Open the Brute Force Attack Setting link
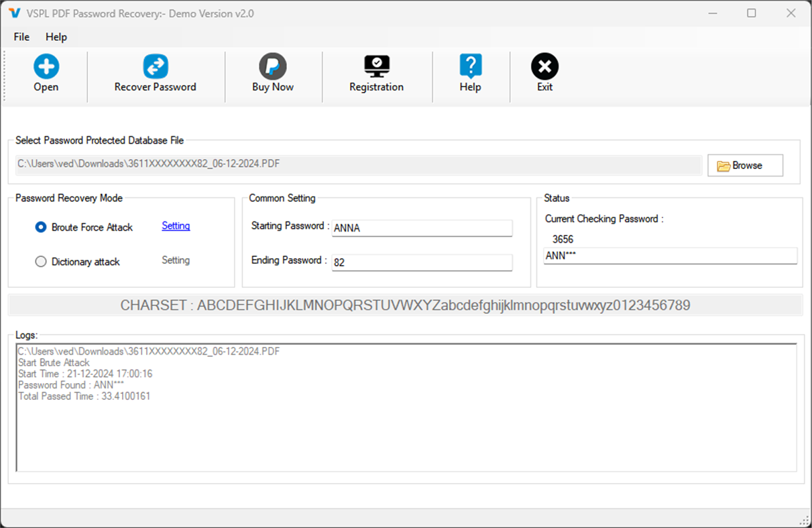This screenshot has height=528, width=812. coord(175,226)
